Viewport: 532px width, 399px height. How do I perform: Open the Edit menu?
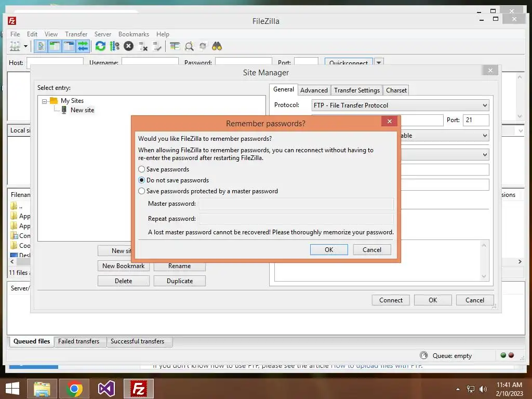pos(32,34)
